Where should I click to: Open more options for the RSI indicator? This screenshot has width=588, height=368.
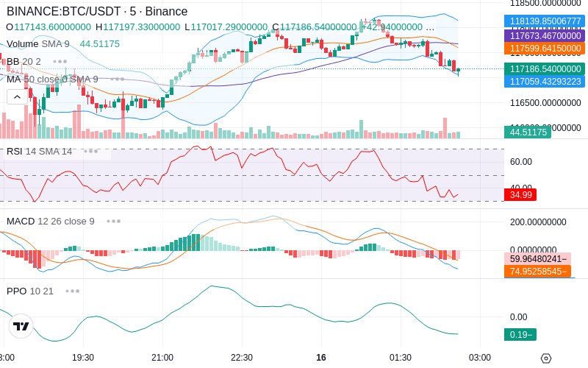(90, 152)
